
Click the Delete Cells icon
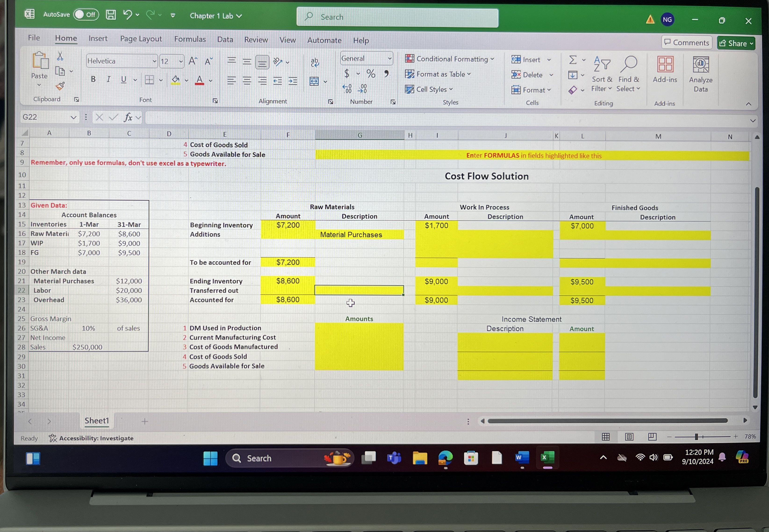point(517,74)
